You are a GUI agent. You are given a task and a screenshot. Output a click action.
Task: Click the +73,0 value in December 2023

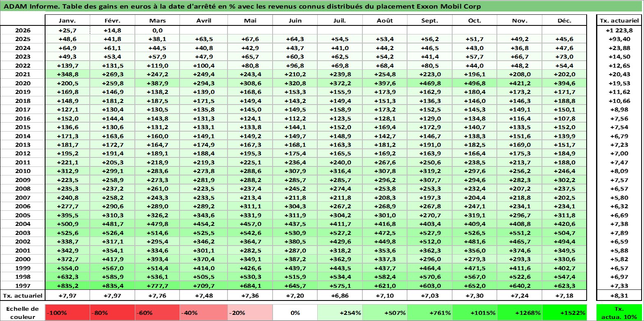(x=564, y=57)
